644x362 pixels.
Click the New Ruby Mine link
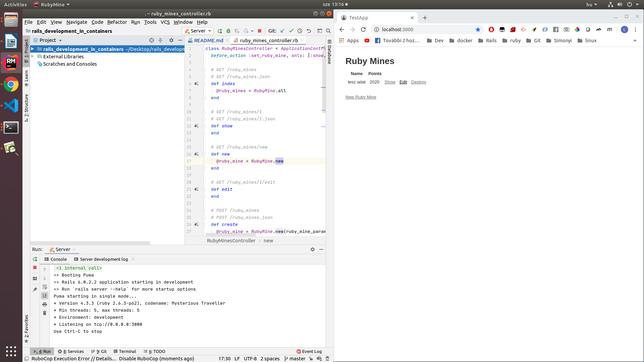[361, 97]
